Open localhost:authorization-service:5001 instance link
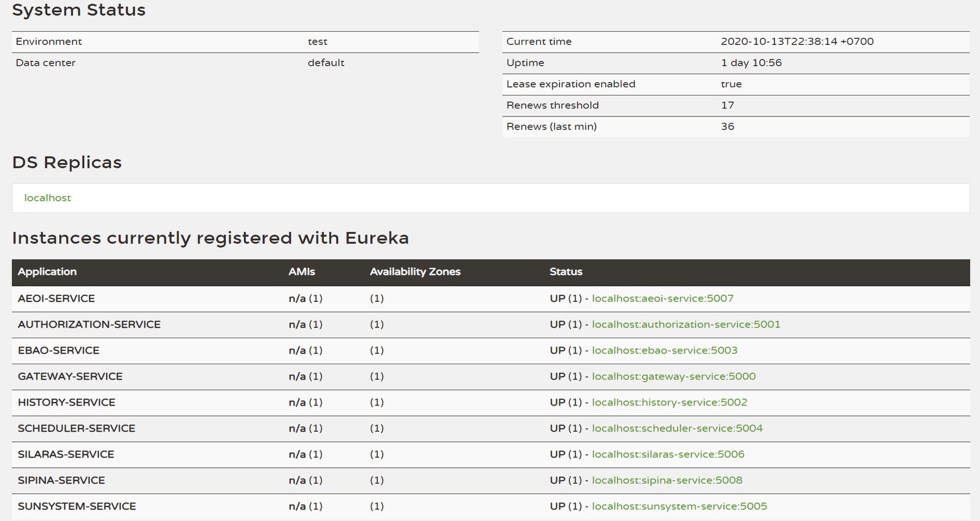The image size is (980, 521). click(685, 324)
